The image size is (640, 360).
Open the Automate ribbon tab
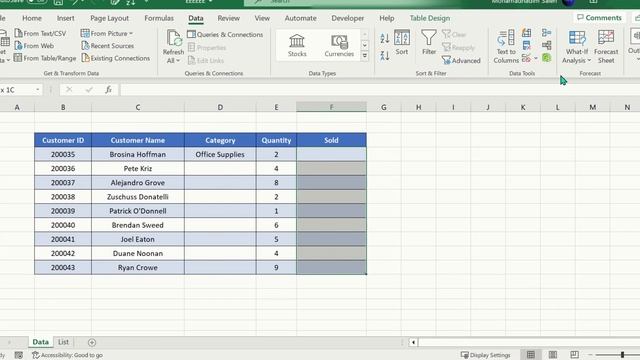click(300, 18)
